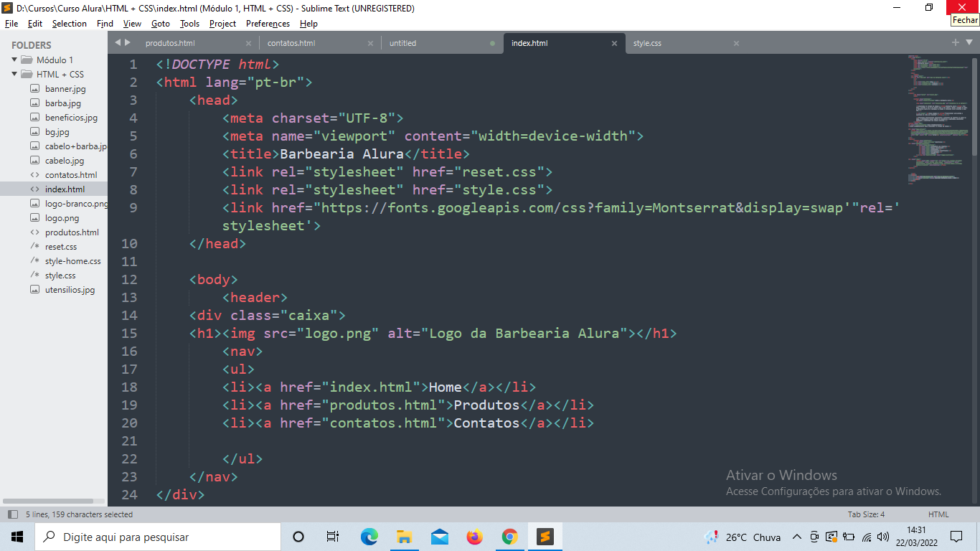Open the notification center icon

click(x=956, y=537)
